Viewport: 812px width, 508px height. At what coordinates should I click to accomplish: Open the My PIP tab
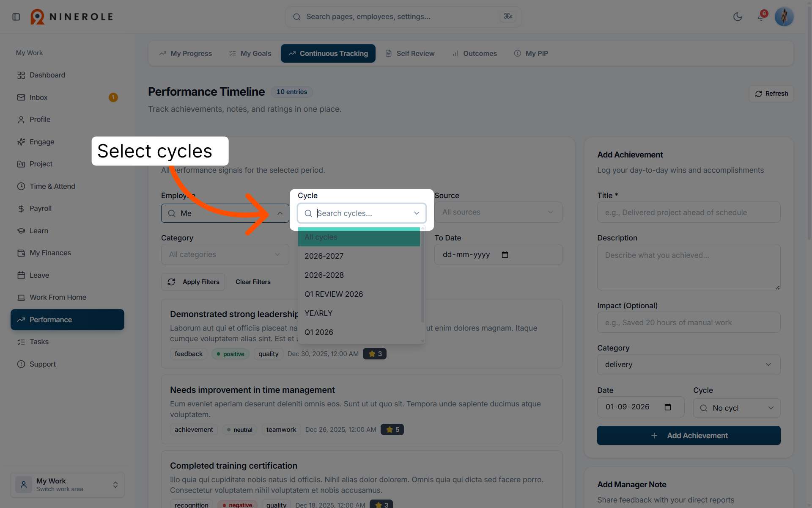[x=531, y=53]
